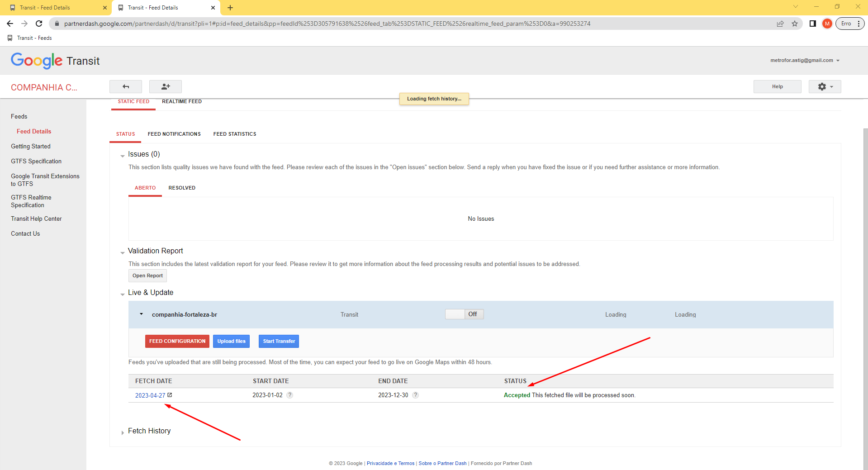Click the help icon next to 2023-01-02
The height and width of the screenshot is (470, 868).
coord(290,395)
